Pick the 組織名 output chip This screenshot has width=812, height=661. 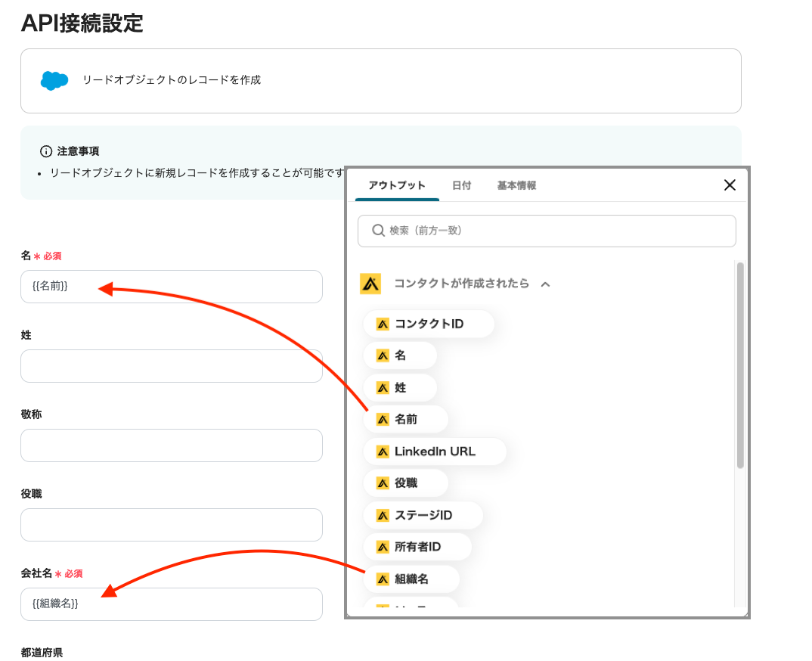411,579
